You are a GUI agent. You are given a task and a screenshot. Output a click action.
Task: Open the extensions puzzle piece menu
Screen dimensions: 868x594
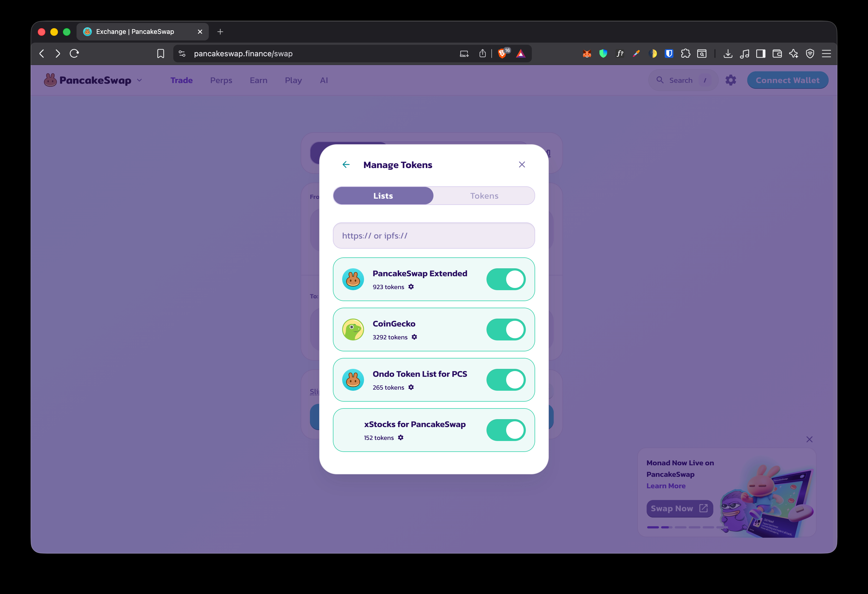pyautogui.click(x=686, y=54)
